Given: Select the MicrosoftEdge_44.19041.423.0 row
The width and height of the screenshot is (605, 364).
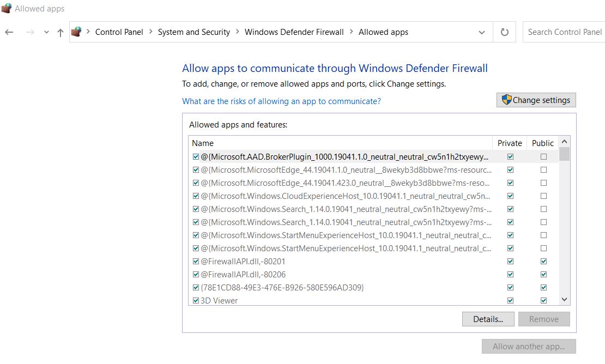Looking at the screenshot, I should point(373,183).
